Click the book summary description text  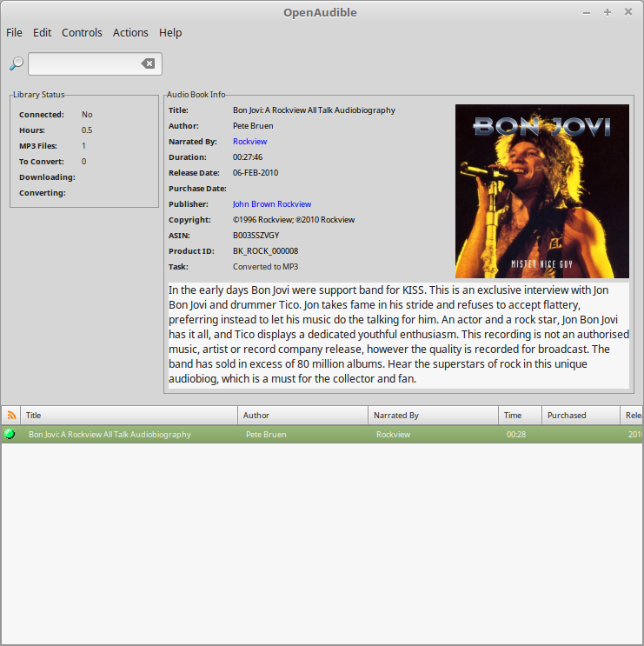399,334
